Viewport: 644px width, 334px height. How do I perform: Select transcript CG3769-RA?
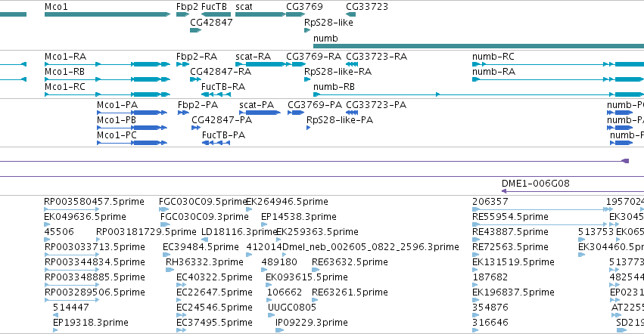pyautogui.click(x=296, y=64)
